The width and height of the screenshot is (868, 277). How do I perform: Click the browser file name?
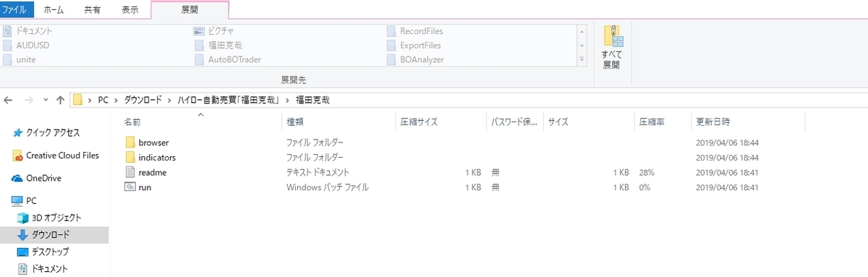point(153,142)
